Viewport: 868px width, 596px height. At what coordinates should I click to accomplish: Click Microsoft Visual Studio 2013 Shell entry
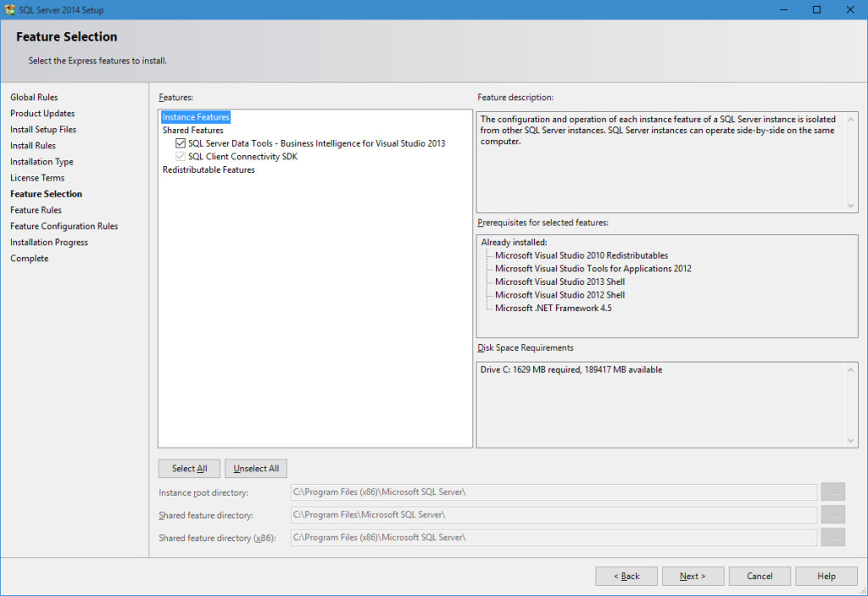(559, 282)
